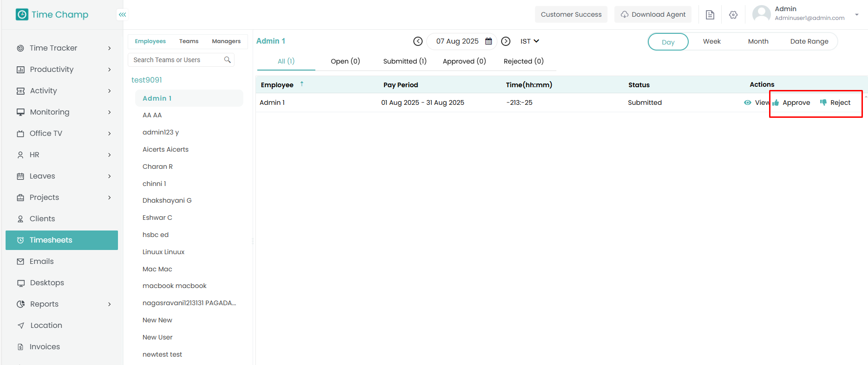868x365 pixels.
Task: Switch to the Teams tab
Action: point(189,41)
